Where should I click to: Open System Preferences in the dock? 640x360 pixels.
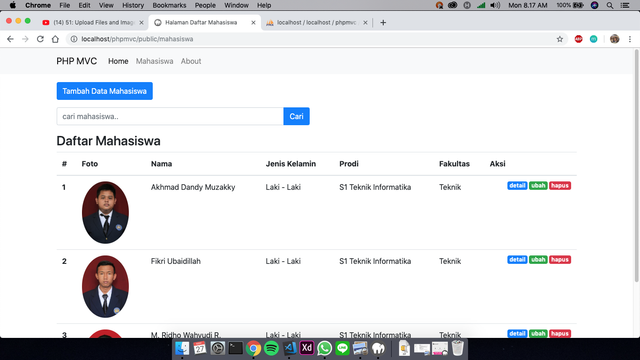click(x=218, y=348)
